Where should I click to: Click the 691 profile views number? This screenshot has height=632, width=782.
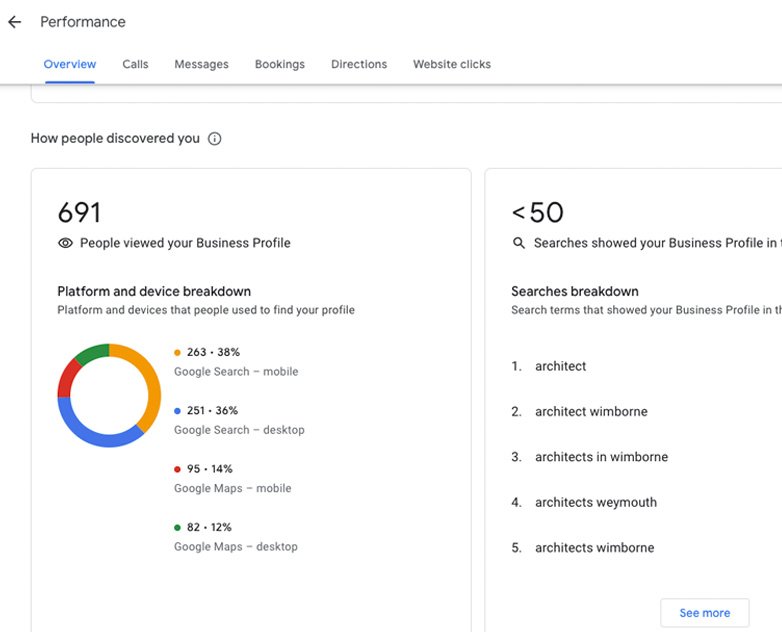coord(79,212)
